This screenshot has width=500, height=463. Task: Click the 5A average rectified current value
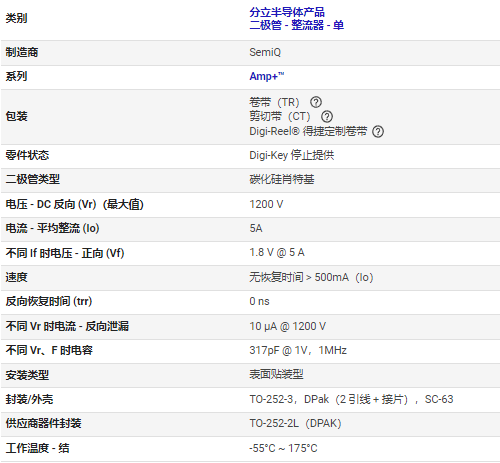[x=256, y=228]
